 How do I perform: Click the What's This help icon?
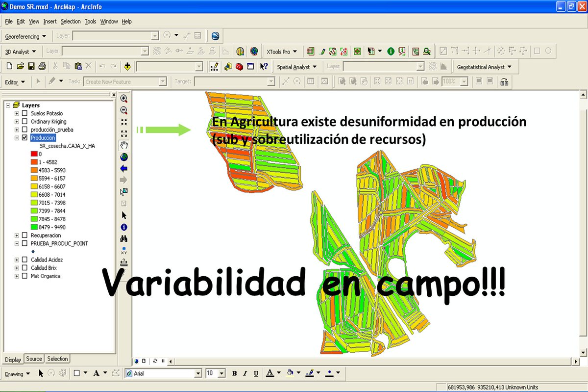[x=264, y=66]
